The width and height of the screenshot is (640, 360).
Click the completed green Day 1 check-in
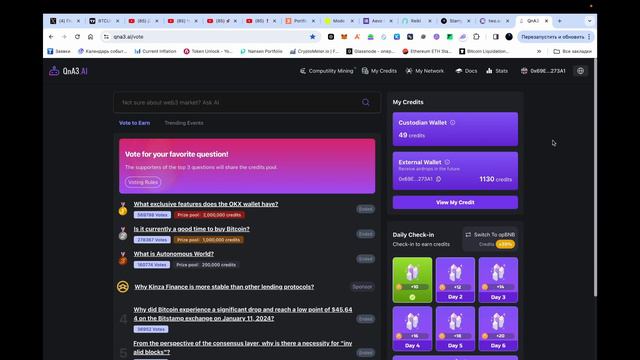pyautogui.click(x=412, y=280)
